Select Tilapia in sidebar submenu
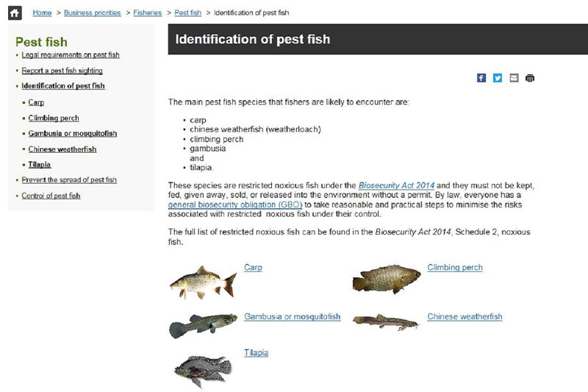588x392 pixels. tap(39, 165)
